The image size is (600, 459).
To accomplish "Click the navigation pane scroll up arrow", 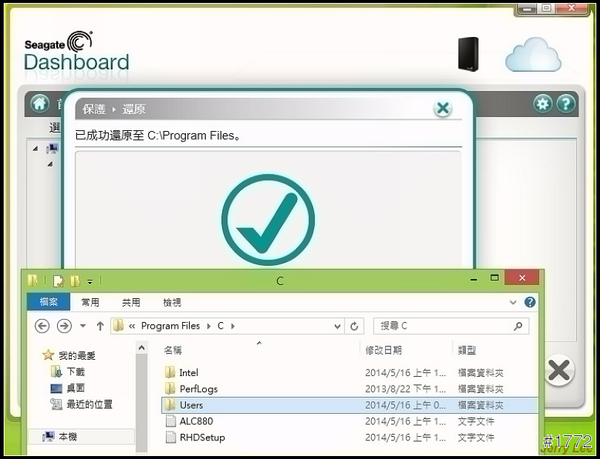I will [142, 348].
